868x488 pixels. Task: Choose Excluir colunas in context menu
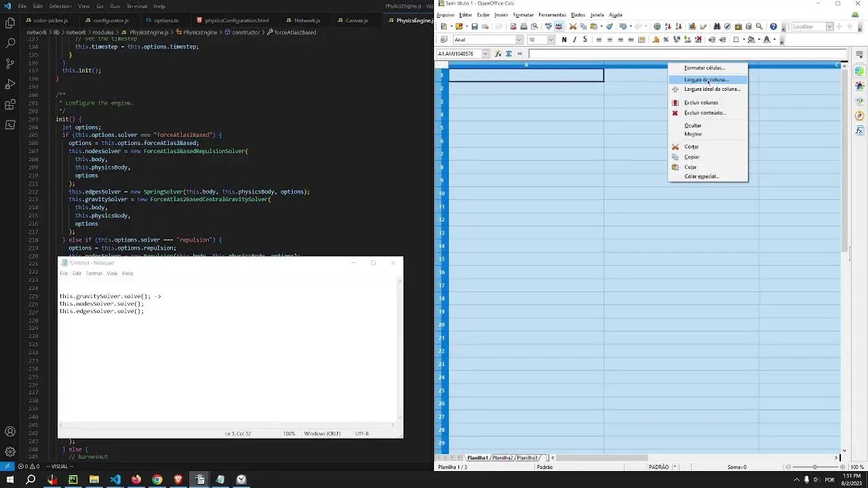tap(701, 102)
